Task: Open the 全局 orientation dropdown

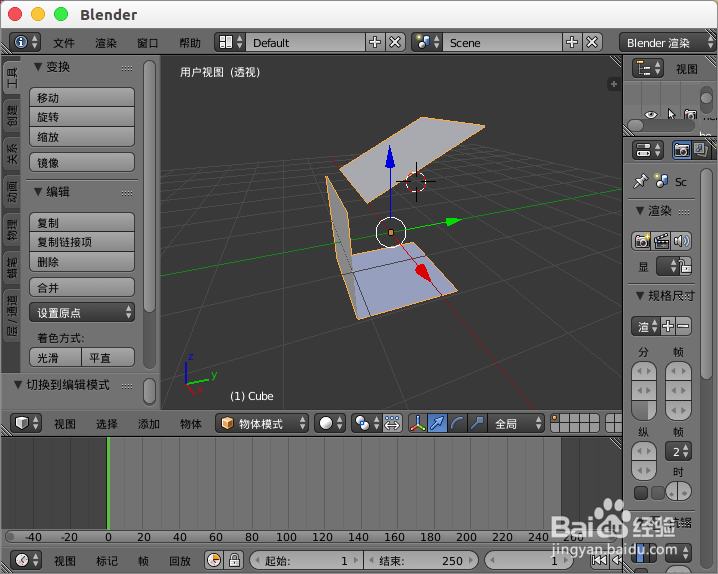Action: 516,423
